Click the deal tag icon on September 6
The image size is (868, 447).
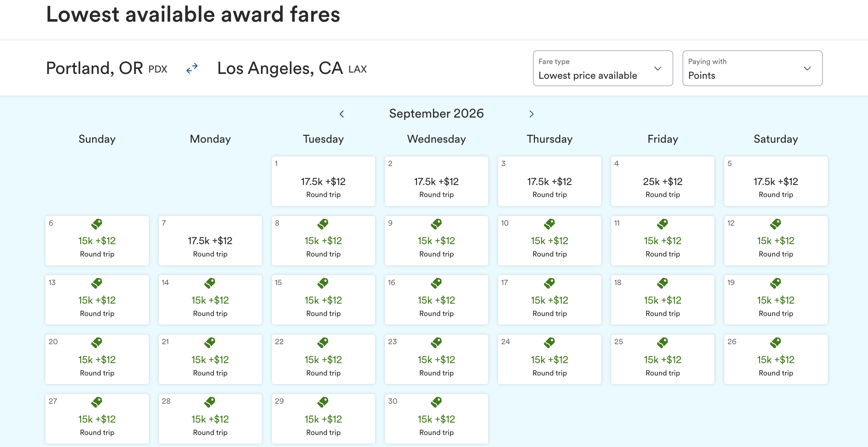pos(97,224)
